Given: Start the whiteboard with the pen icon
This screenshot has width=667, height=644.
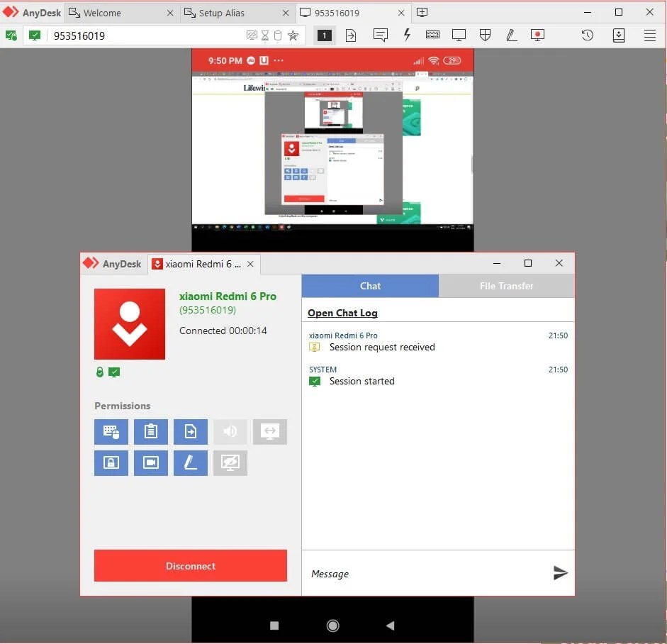Looking at the screenshot, I should tap(511, 35).
